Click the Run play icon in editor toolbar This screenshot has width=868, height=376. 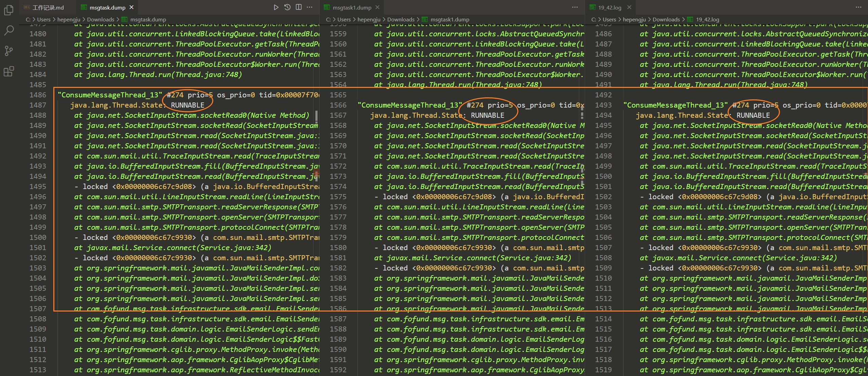pyautogui.click(x=276, y=7)
